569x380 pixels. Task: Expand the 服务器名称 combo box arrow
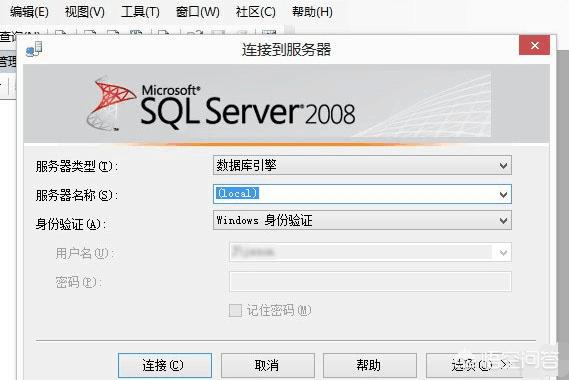[503, 195]
